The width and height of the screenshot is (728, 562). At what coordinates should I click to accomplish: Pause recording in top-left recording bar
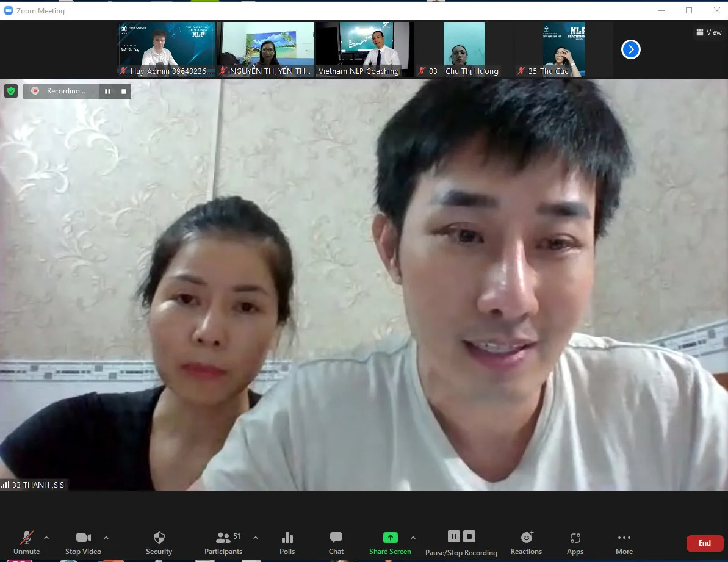[108, 92]
